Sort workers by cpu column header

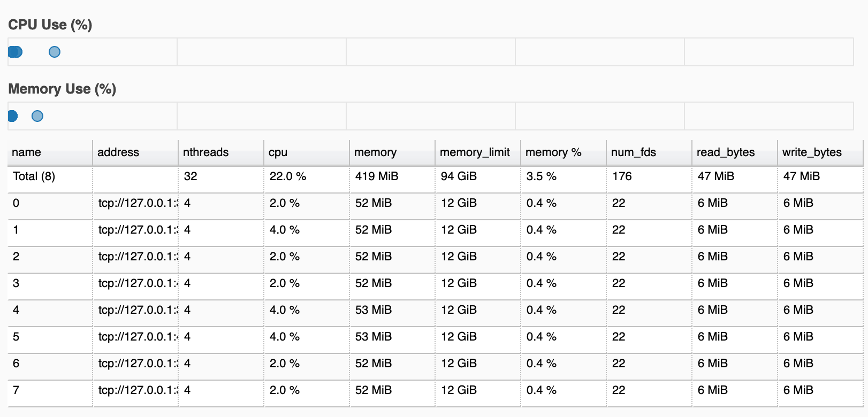click(x=278, y=152)
